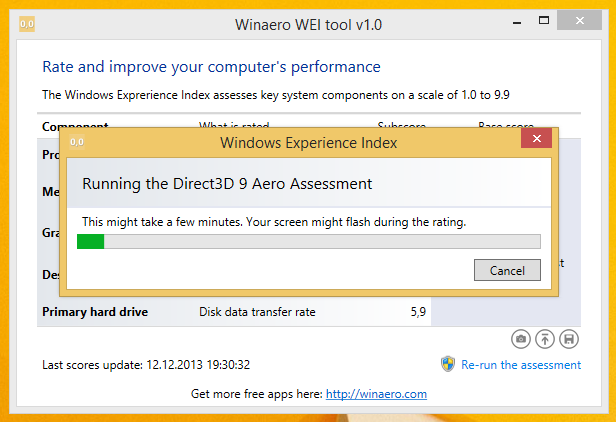The height and width of the screenshot is (422, 616).
Task: Click the Disk data transfer rate text
Action: pyautogui.click(x=257, y=312)
